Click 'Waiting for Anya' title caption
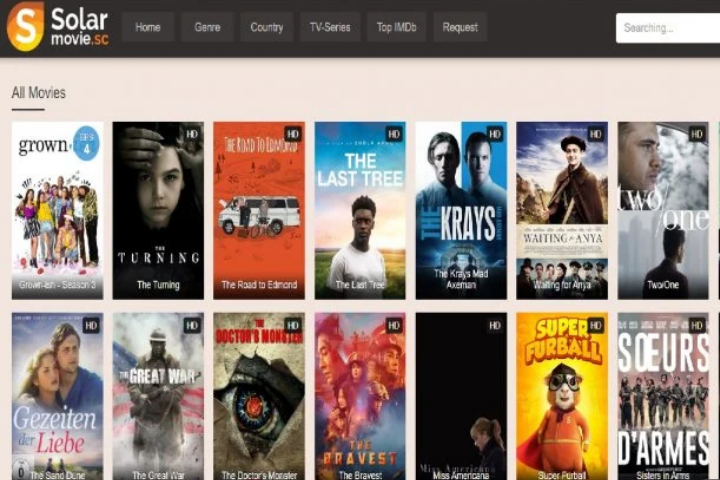 click(562, 285)
